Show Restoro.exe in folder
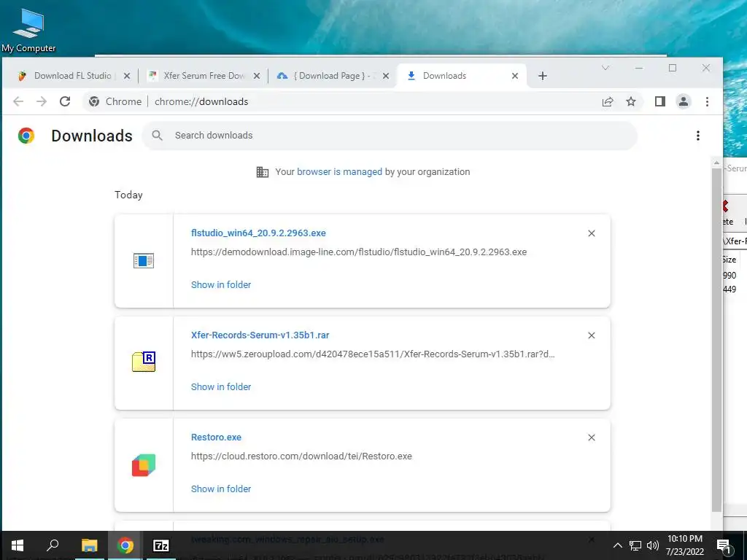The height and width of the screenshot is (560, 747). 221,489
